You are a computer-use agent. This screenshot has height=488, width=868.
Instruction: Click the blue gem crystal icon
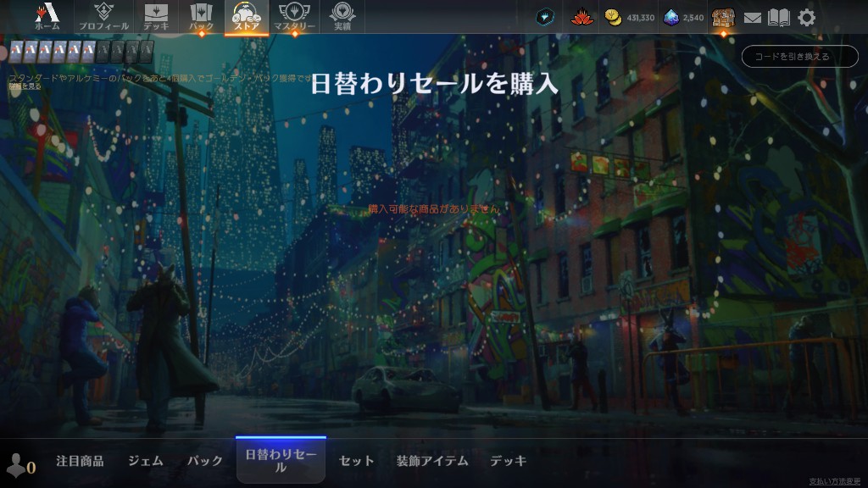tap(671, 18)
